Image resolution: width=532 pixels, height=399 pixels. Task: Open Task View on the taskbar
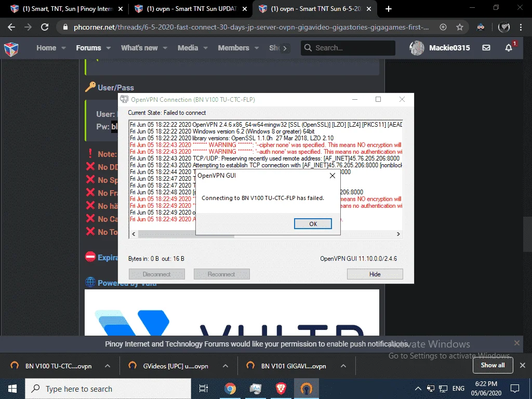(204, 389)
